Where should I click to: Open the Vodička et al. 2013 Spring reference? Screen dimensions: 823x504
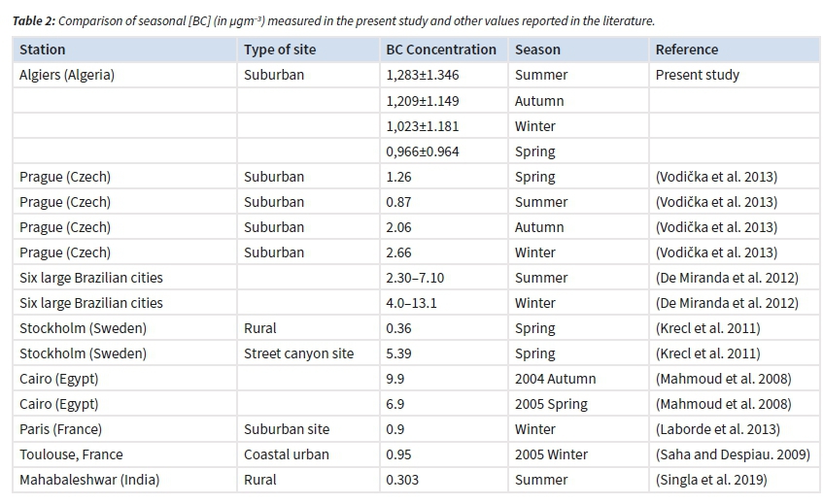[x=716, y=177]
